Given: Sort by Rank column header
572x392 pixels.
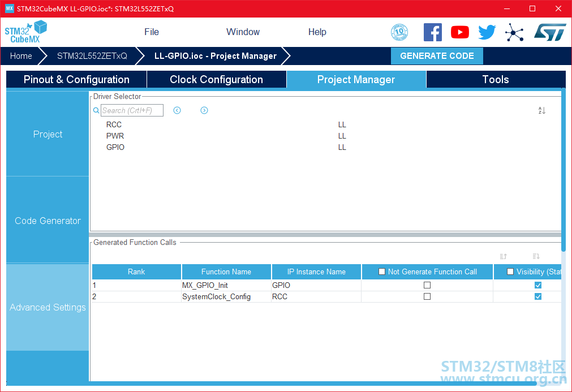Looking at the screenshot, I should tap(136, 272).
